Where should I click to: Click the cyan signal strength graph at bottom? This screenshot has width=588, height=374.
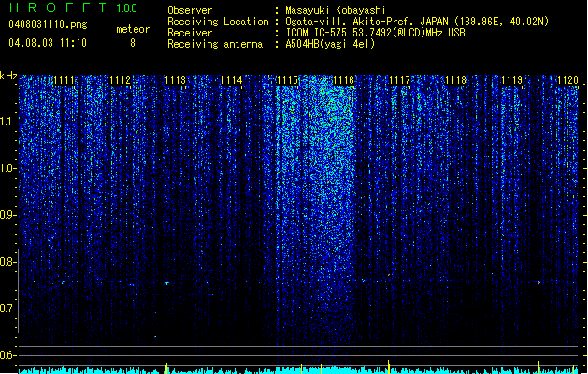coord(298,370)
